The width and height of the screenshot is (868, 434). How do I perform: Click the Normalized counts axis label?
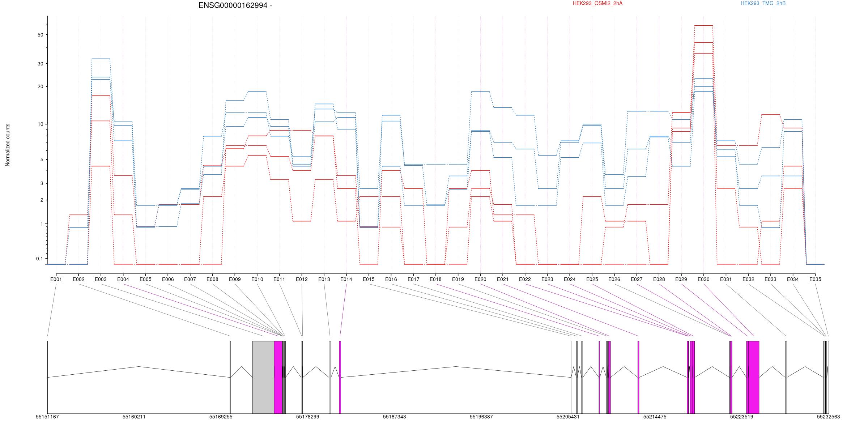click(x=8, y=145)
